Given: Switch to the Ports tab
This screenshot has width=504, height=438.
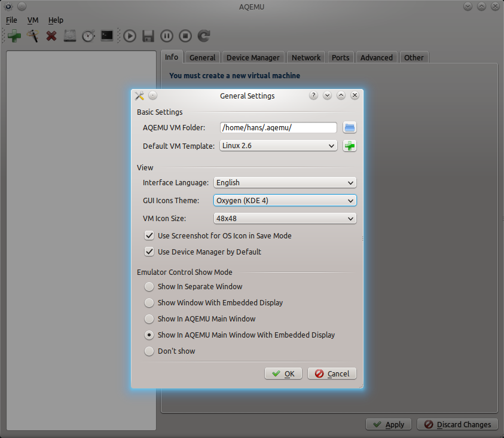Looking at the screenshot, I should coord(340,57).
